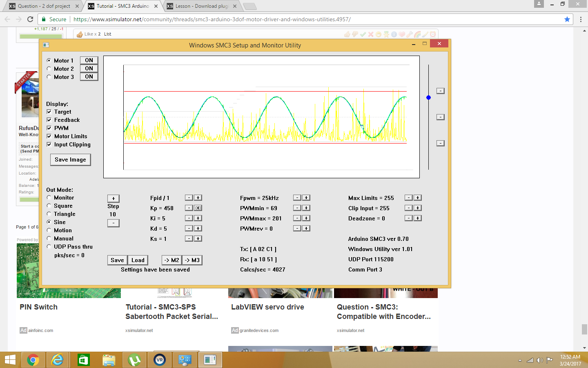The height and width of the screenshot is (368, 588).
Task: Uncheck the Feedback display checkbox
Action: tap(49, 120)
